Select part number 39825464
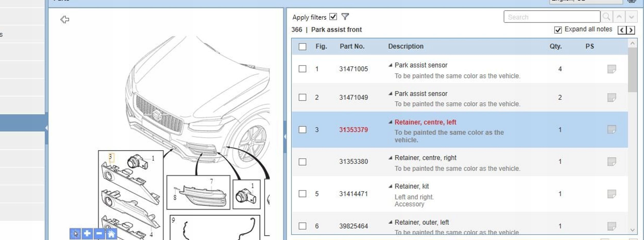The width and height of the screenshot is (644, 240). click(x=353, y=226)
